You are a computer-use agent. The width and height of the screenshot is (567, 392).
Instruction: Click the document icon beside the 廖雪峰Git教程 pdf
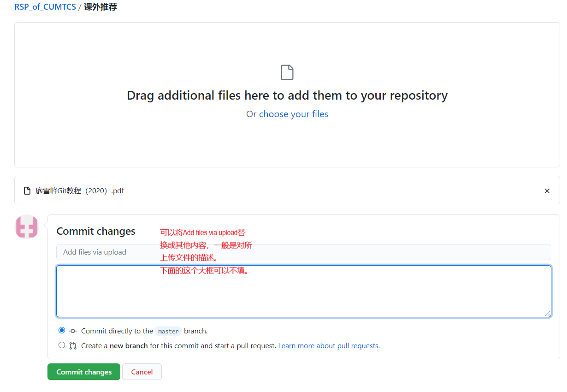point(27,190)
